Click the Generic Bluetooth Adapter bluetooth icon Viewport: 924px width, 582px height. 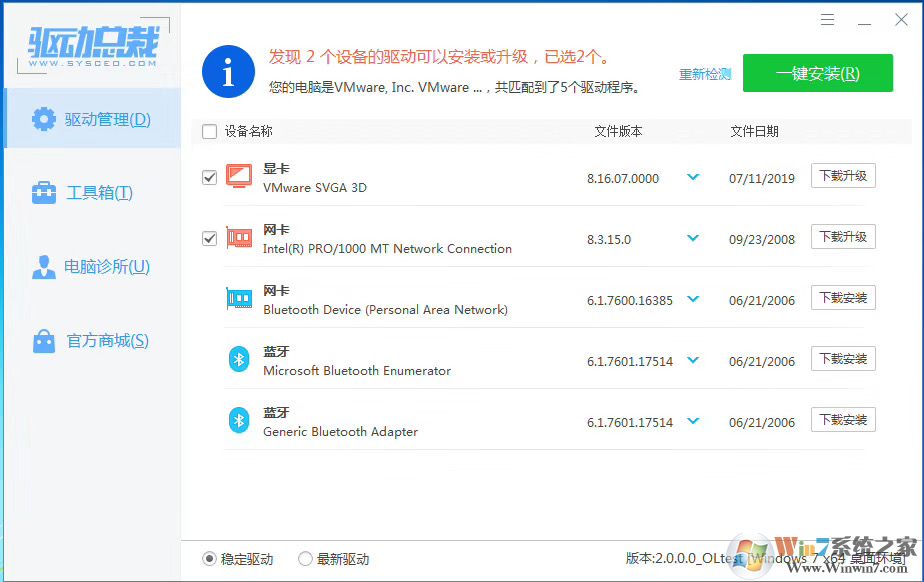(x=239, y=420)
